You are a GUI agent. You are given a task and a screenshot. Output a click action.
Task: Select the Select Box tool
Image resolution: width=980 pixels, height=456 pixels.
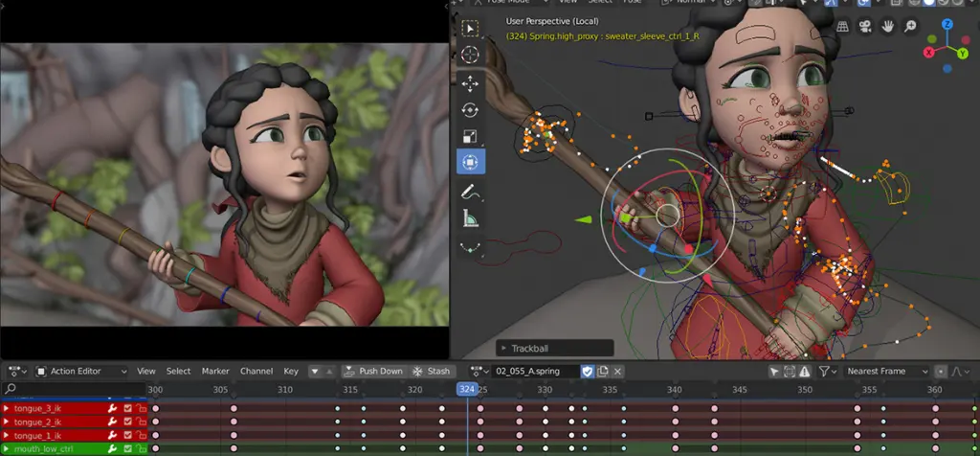pyautogui.click(x=470, y=29)
